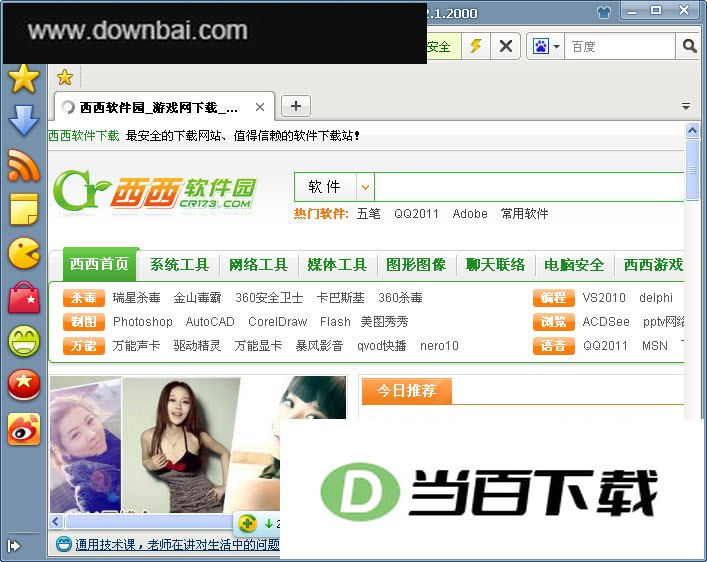Click the horizontal scrollbar left arrow
This screenshot has height=562, width=707.
tap(56, 522)
